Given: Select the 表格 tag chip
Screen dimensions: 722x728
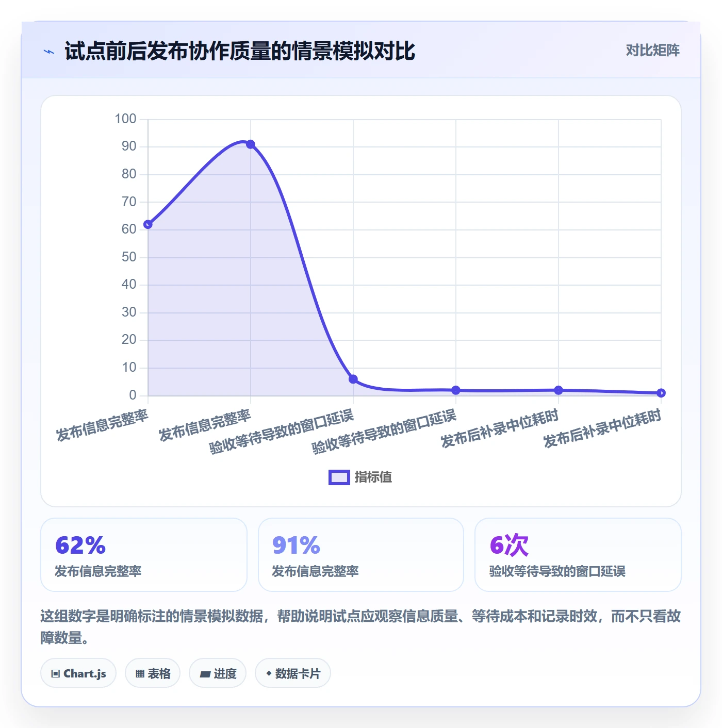Looking at the screenshot, I should point(153,673).
